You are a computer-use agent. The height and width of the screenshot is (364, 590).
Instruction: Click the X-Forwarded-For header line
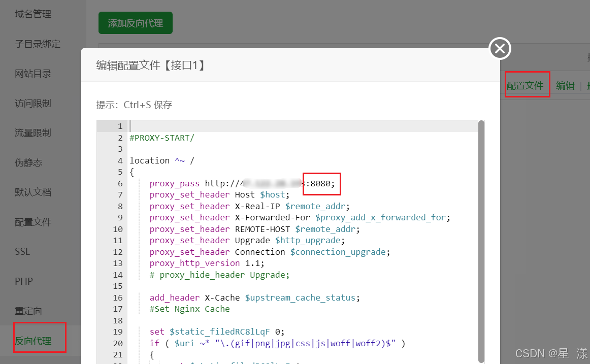click(300, 218)
